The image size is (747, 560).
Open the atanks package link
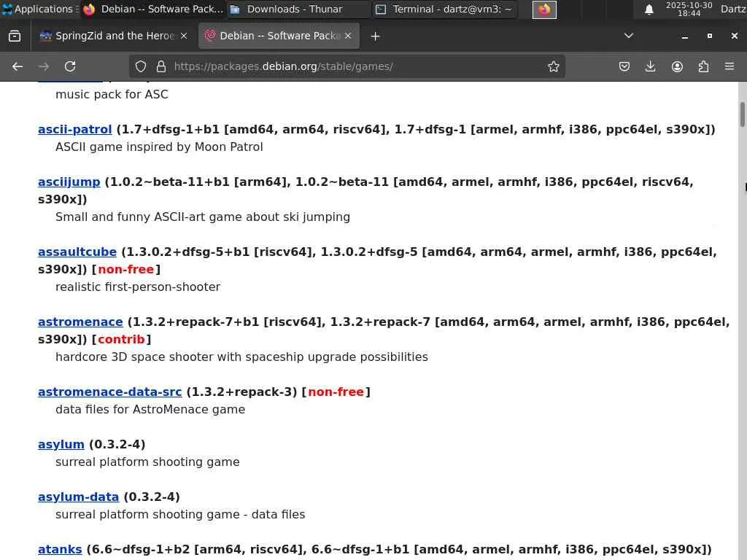(60, 550)
